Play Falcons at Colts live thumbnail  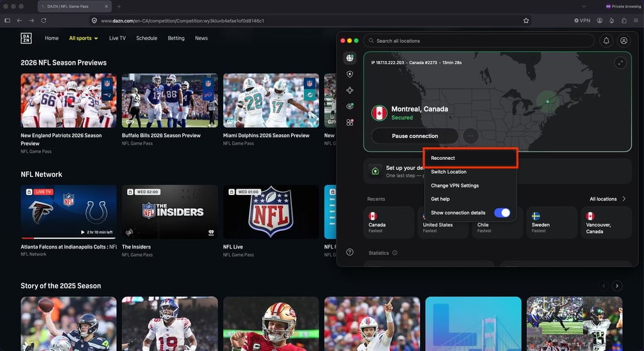(x=69, y=211)
